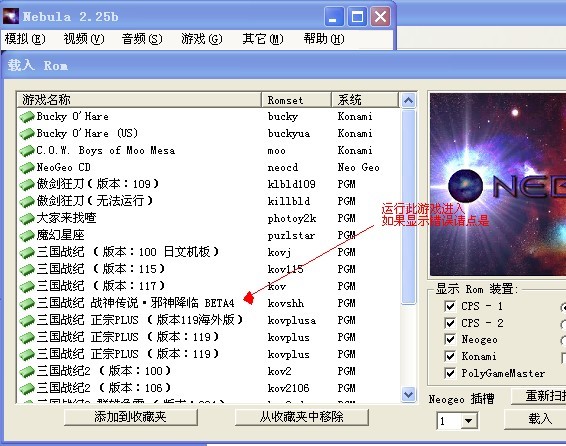Open the Neogeo 插槽 dropdown
The width and height of the screenshot is (566, 446).
tap(469, 421)
